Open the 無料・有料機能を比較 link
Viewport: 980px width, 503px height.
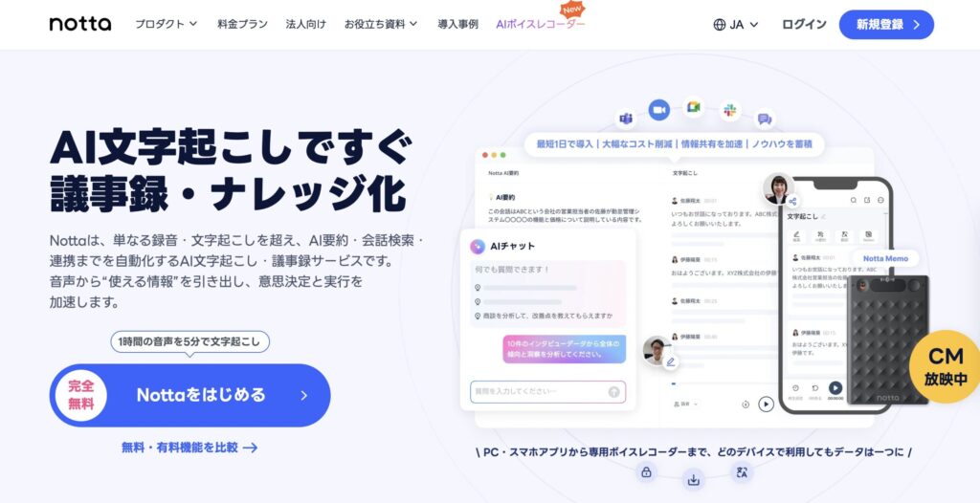point(189,448)
